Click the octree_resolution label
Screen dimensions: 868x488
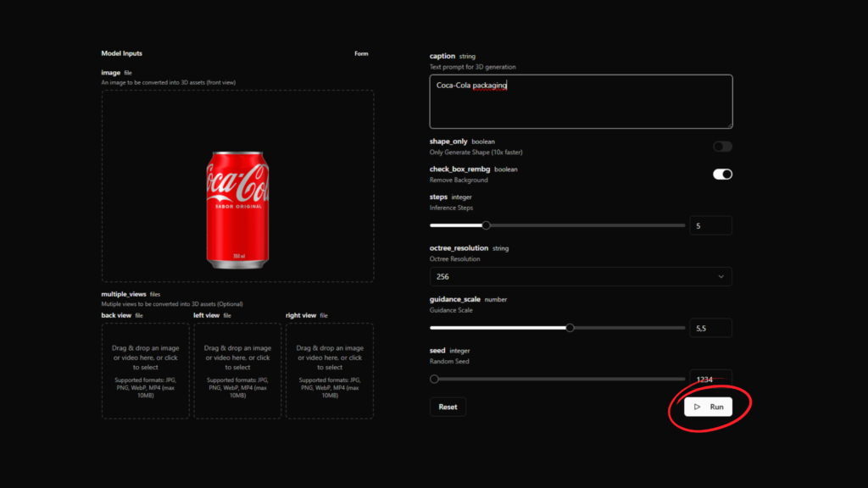point(459,248)
